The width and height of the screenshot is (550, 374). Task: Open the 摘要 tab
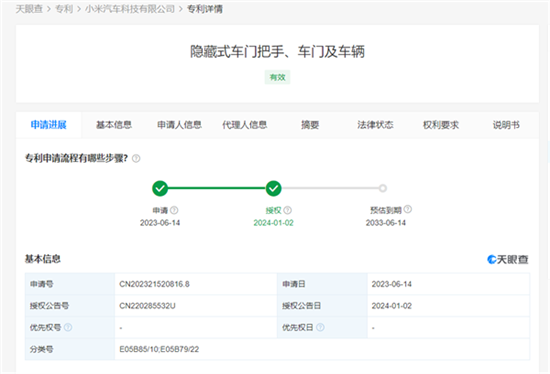[310, 125]
